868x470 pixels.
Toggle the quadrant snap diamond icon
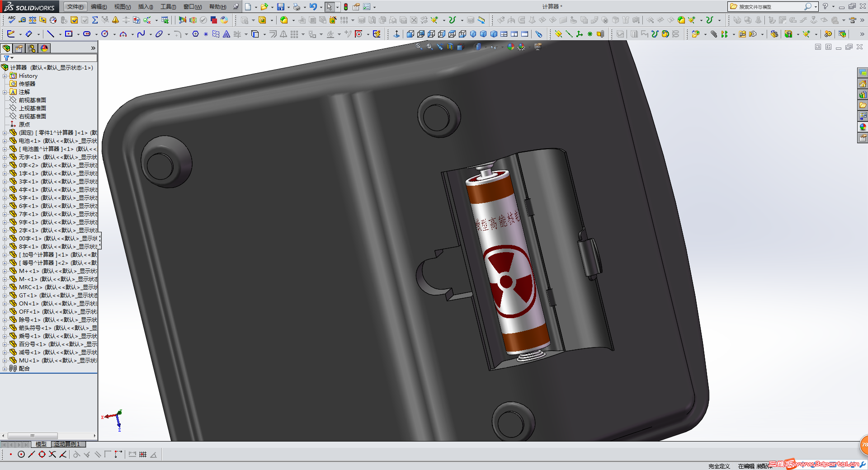[x=42, y=455]
